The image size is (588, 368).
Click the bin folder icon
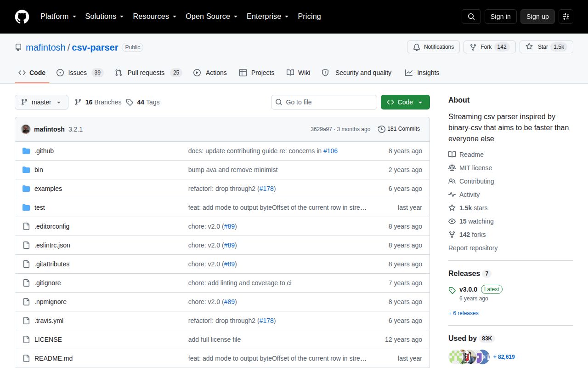pyautogui.click(x=26, y=170)
